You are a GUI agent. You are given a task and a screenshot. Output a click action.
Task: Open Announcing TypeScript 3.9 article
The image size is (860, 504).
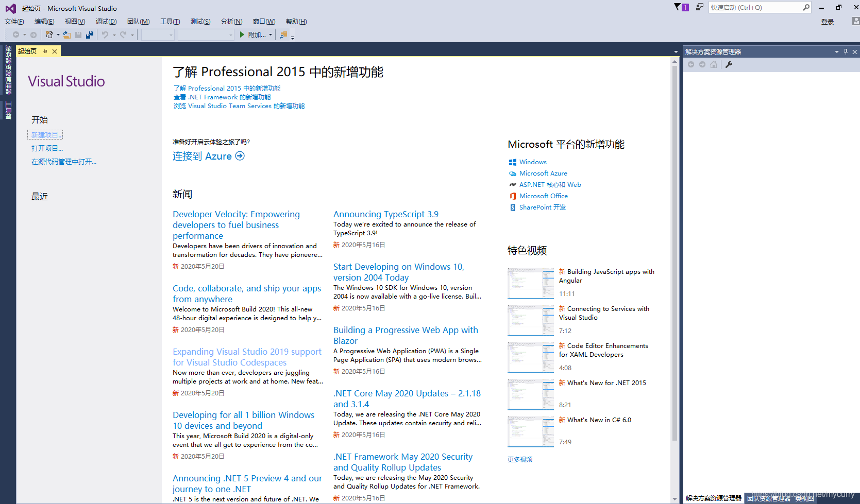pyautogui.click(x=386, y=214)
